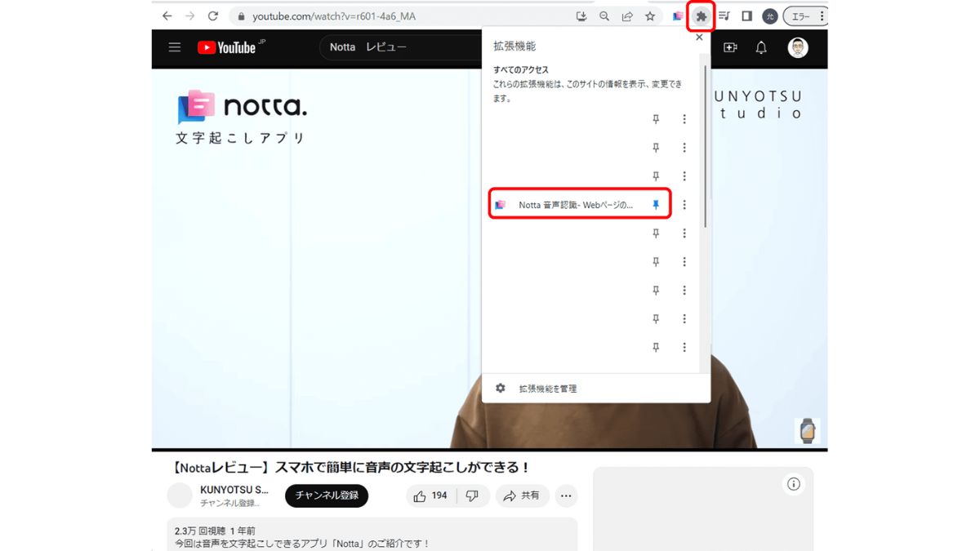Click the watch channel watermark on video
This screenshot has width=980, height=551.
pyautogui.click(x=807, y=430)
